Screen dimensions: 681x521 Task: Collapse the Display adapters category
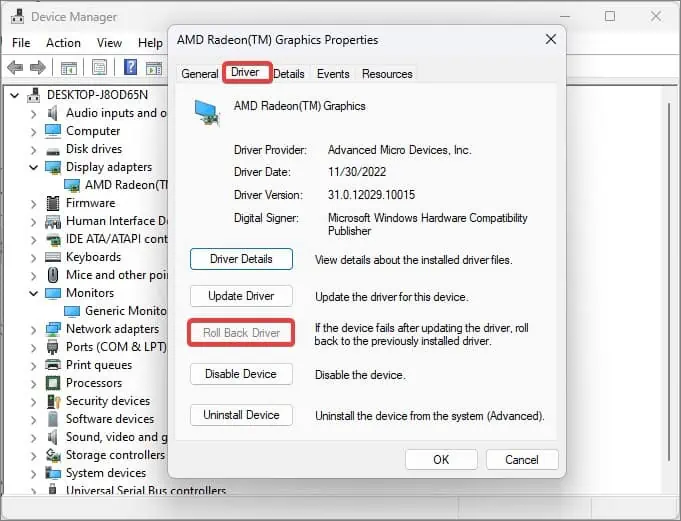point(33,167)
